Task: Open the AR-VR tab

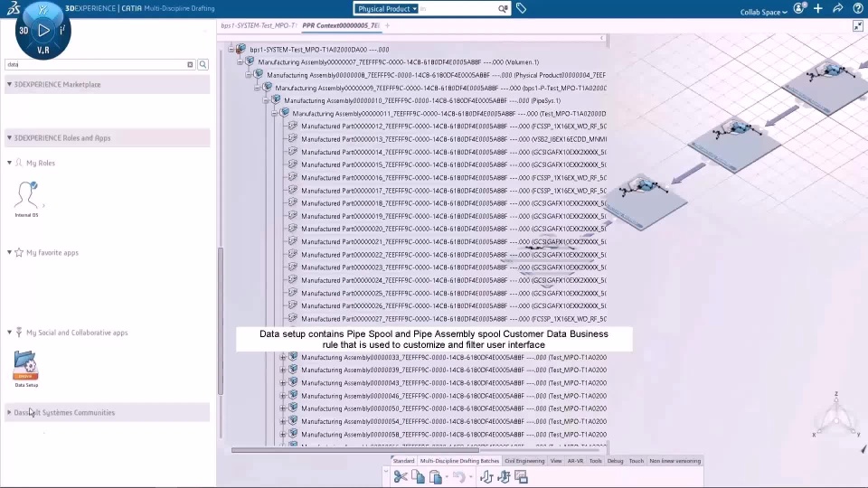Action: click(x=575, y=461)
